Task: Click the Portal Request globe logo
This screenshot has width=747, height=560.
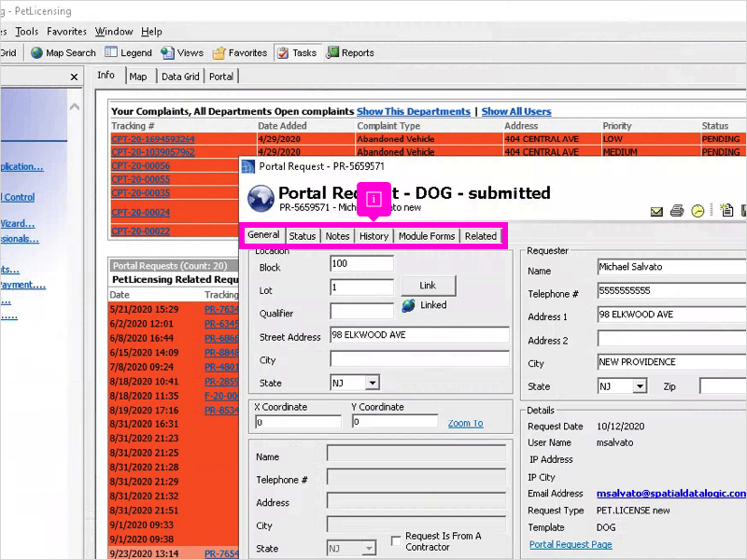Action: pos(261,199)
